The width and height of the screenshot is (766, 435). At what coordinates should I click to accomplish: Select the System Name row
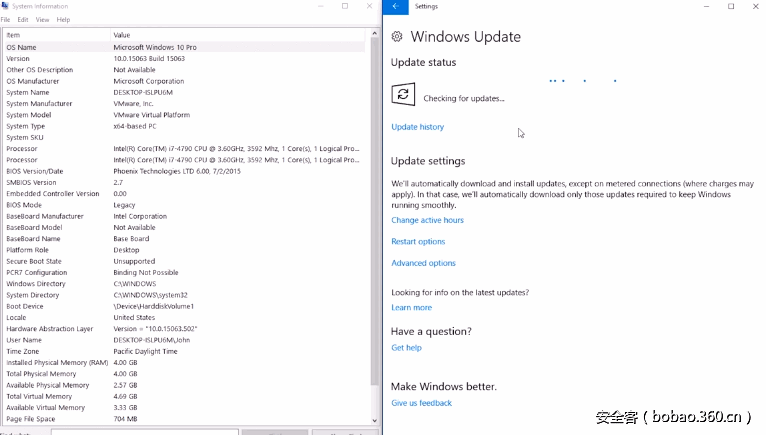pos(185,92)
